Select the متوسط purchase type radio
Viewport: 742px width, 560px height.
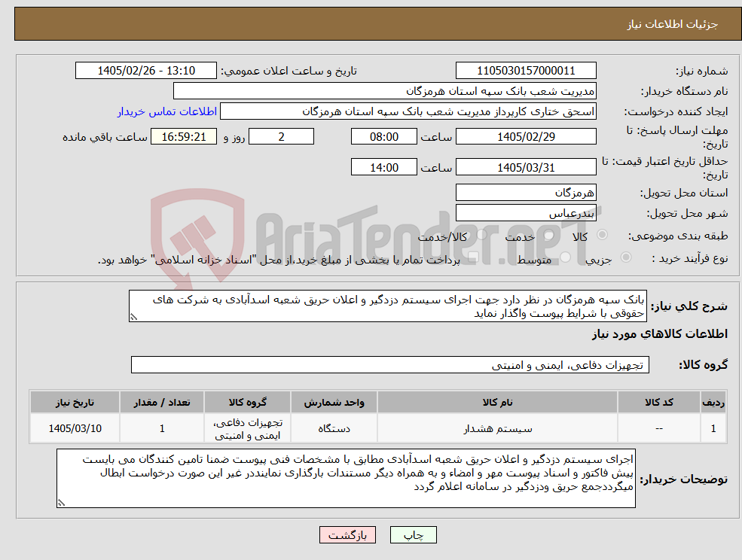point(565,257)
